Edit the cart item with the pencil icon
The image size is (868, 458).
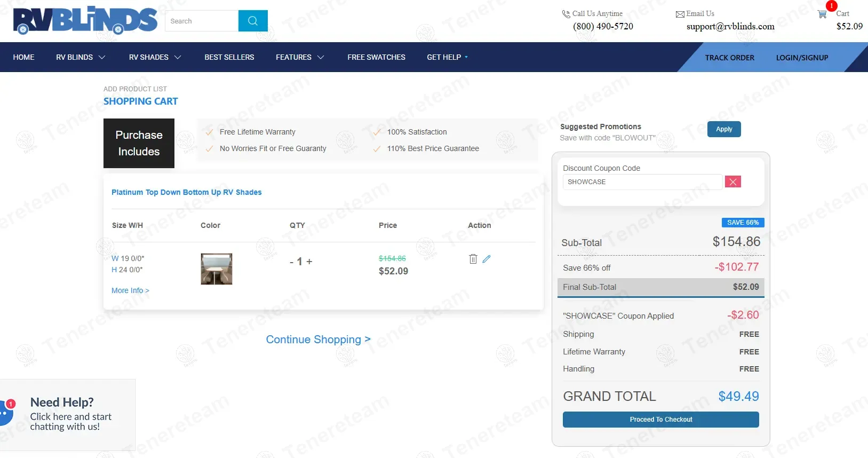[x=487, y=259]
